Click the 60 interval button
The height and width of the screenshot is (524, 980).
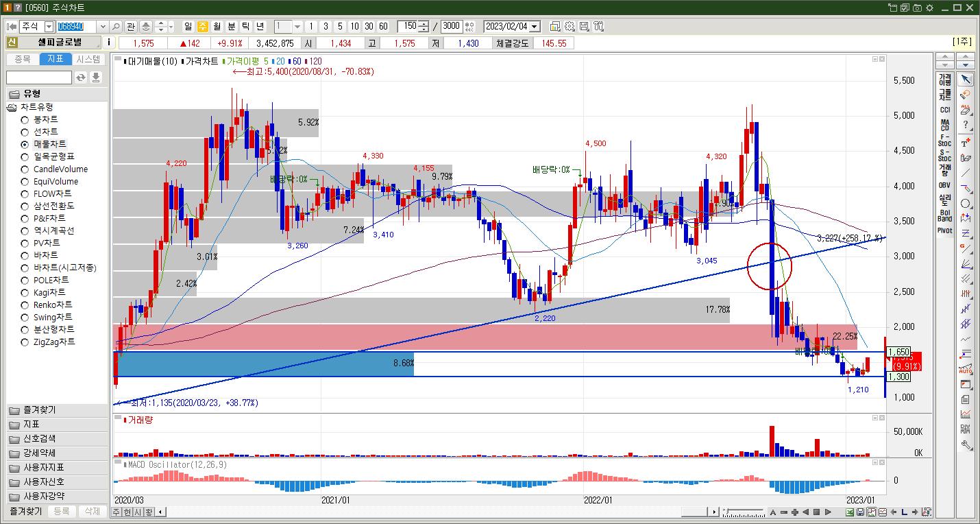[382, 27]
